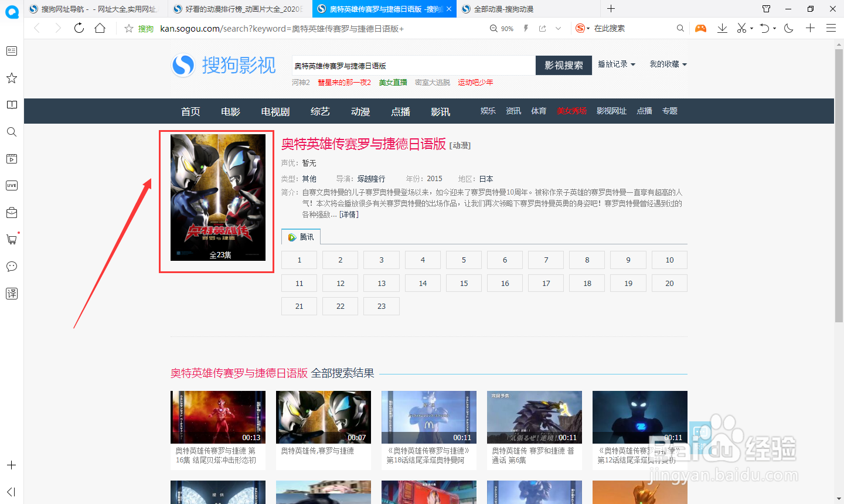This screenshot has width=844, height=504.
Task: Open the shopping cart sidebar icon
Action: tap(11, 239)
